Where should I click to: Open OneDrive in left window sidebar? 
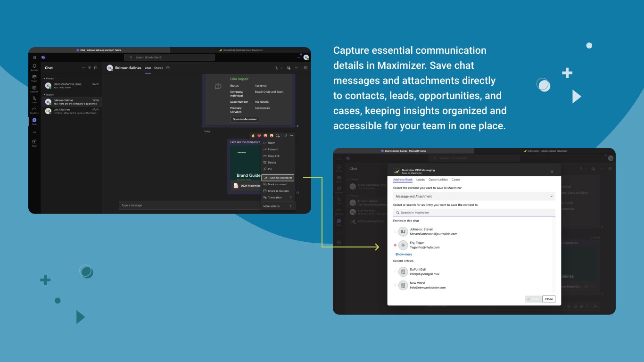pos(34,110)
